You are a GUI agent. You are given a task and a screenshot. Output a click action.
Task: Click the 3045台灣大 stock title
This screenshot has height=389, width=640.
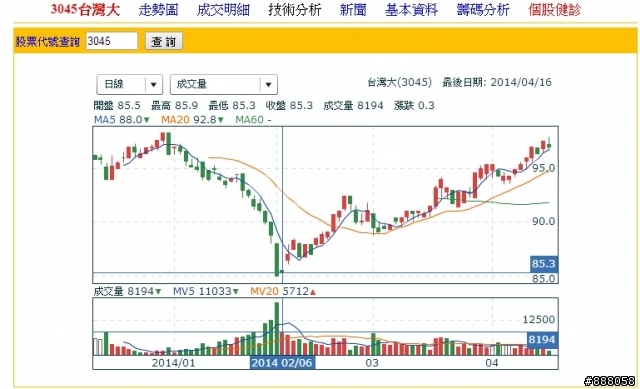(x=85, y=10)
